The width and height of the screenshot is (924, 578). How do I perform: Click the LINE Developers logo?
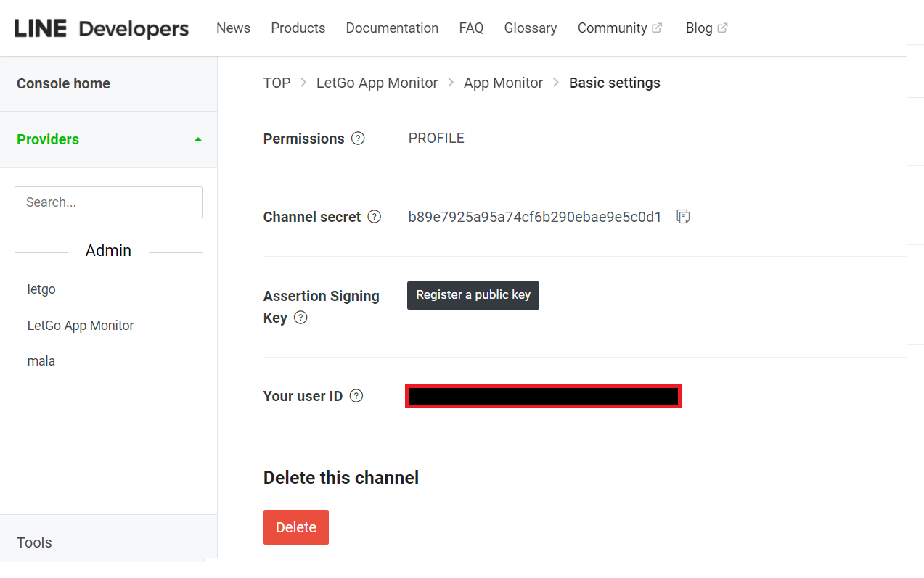(x=102, y=28)
